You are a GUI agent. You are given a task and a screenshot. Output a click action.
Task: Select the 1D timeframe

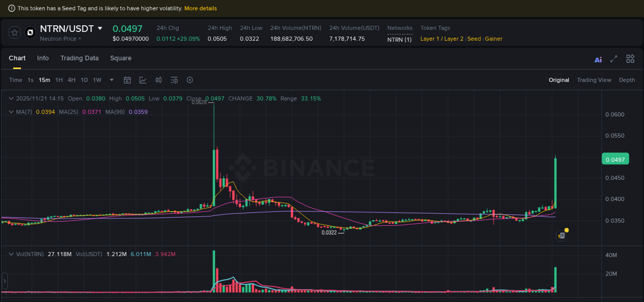coord(84,80)
